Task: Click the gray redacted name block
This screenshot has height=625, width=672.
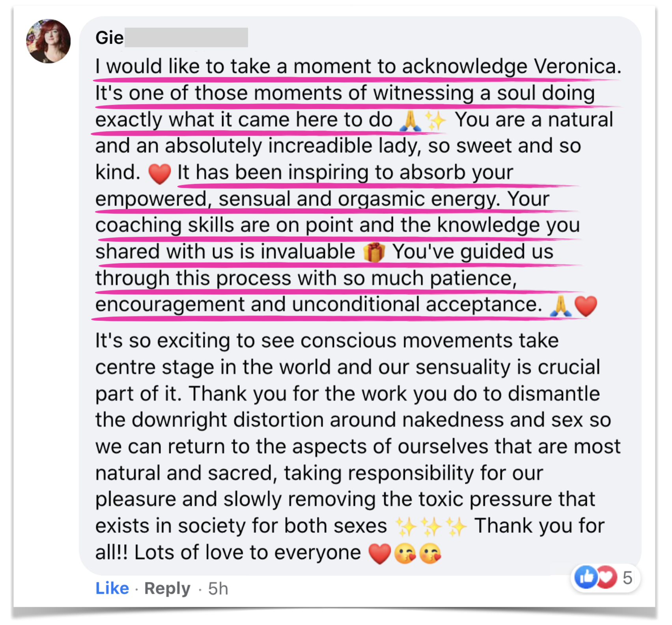Action: point(186,37)
